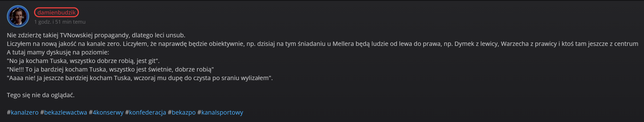Click the first line about TVNowska propaganda
Image resolution: width=644 pixels, height=122 pixels.
[x=96, y=35]
